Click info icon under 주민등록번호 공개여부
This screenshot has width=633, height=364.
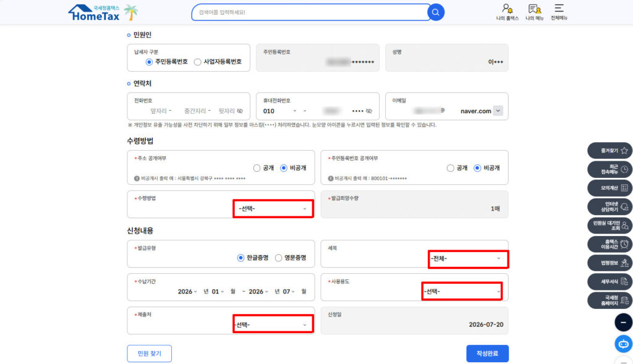pyautogui.click(x=331, y=179)
